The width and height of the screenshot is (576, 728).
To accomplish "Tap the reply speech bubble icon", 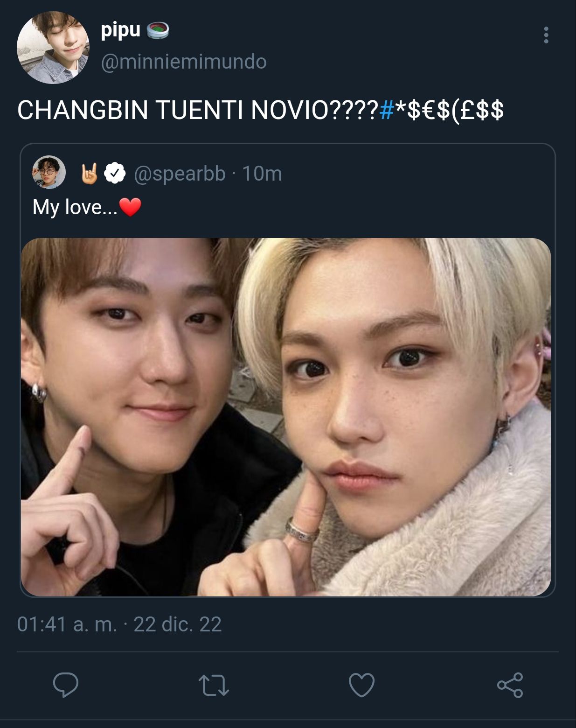I will pos(65,685).
